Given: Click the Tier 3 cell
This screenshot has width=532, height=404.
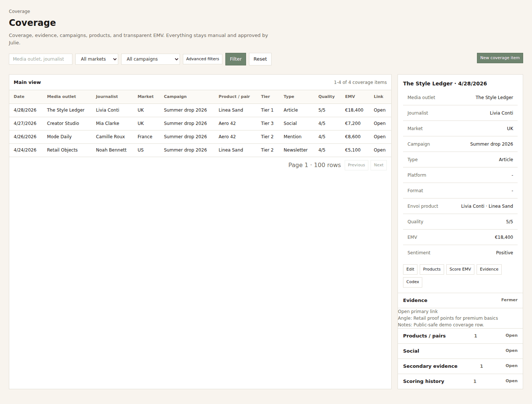Looking at the screenshot, I should pyautogui.click(x=267, y=123).
